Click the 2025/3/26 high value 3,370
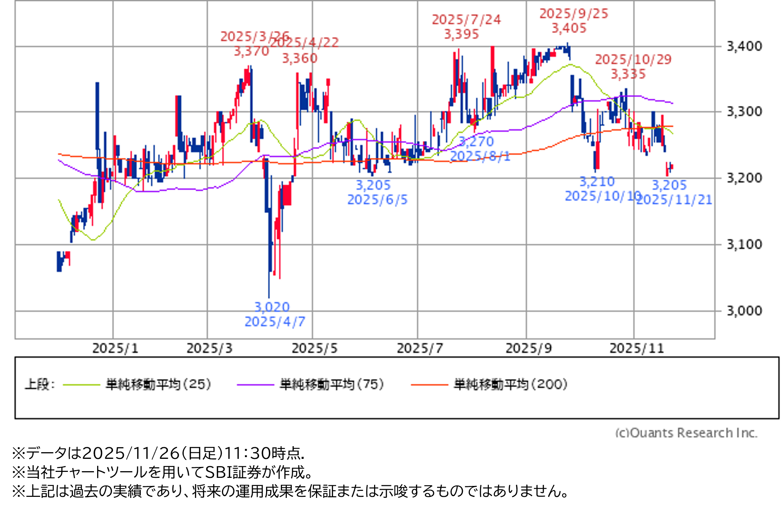Image resolution: width=782 pixels, height=532 pixels. pos(251,51)
